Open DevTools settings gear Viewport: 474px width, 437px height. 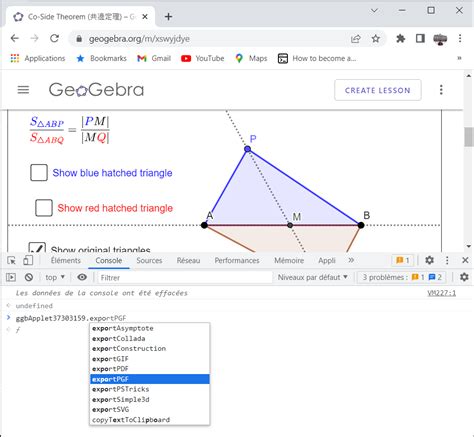tap(429, 260)
